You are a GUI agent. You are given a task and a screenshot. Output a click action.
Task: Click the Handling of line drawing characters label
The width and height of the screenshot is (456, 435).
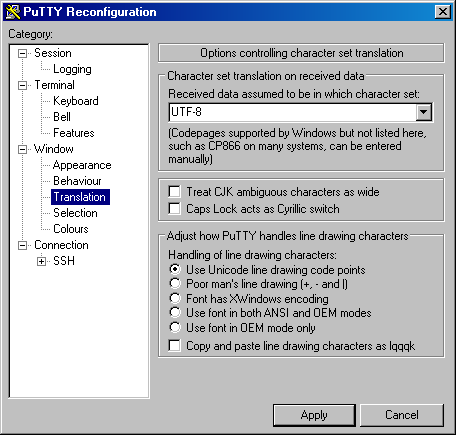coord(252,255)
